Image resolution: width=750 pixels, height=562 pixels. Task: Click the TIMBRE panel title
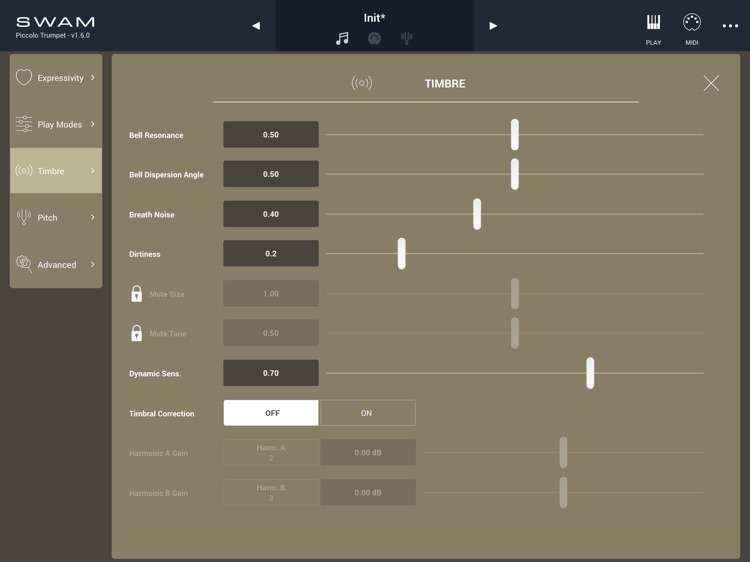[x=445, y=84]
